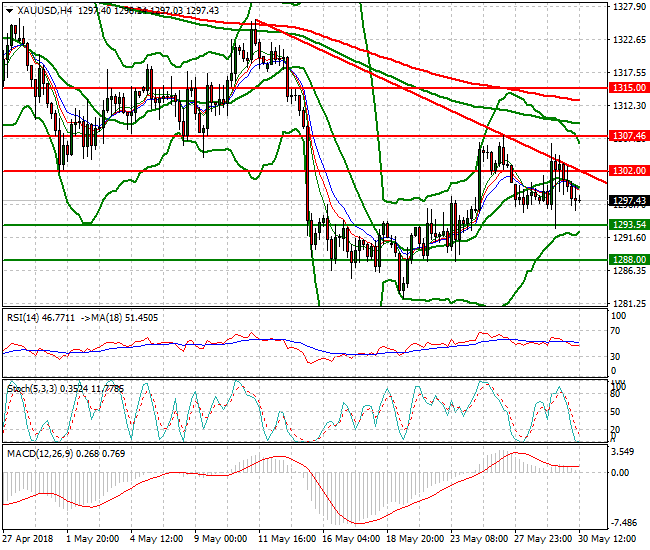
Task: Click the chart menu triangle beside XAUUSD
Action: point(10,11)
